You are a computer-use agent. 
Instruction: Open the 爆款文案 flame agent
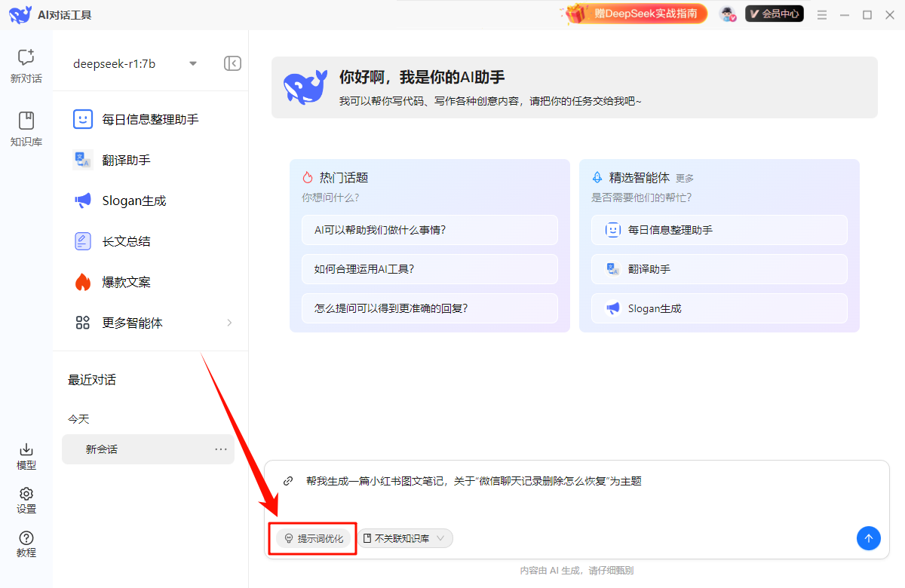point(83,281)
